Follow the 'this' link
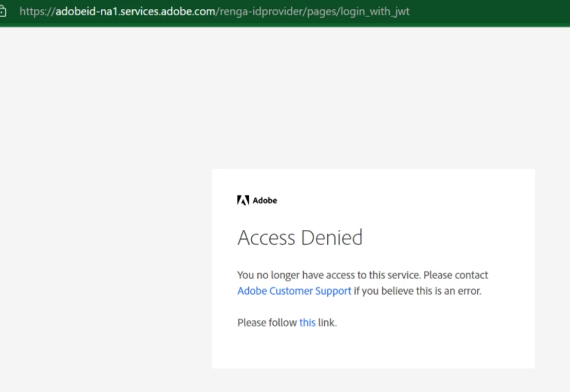 (x=307, y=322)
